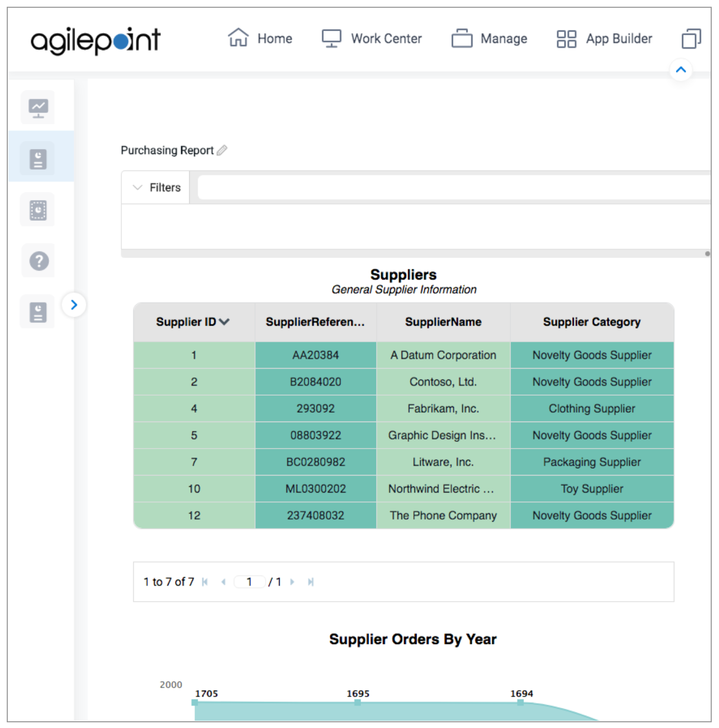Click the 1705 chart data point
Image resolution: width=719 pixels, height=728 pixels.
pos(195,702)
